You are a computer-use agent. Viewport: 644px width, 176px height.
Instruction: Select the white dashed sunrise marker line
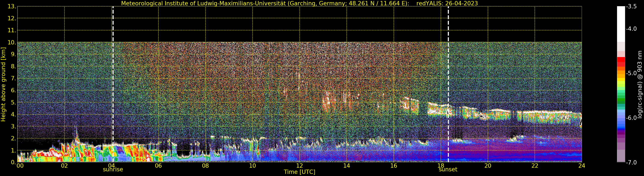coord(113,84)
